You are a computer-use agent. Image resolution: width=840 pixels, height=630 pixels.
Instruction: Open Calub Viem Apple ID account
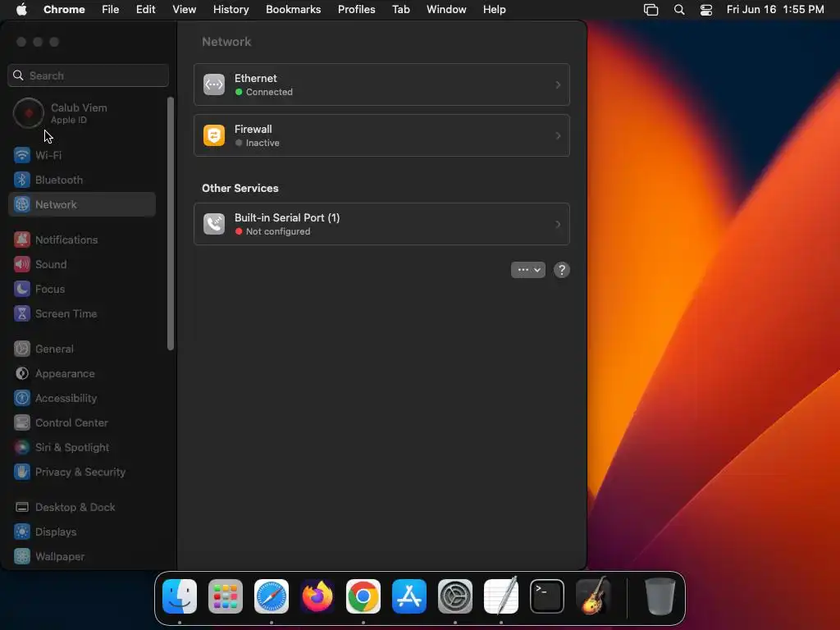[x=82, y=113]
